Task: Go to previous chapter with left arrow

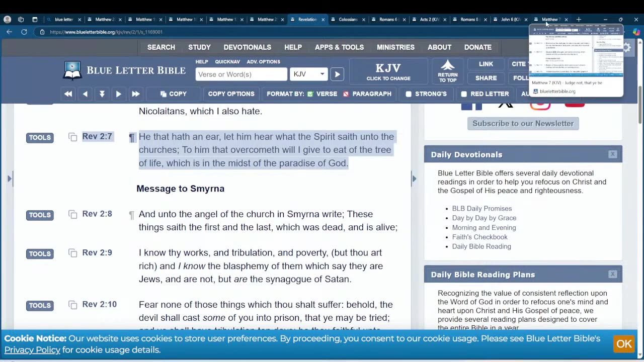Action: [85, 94]
